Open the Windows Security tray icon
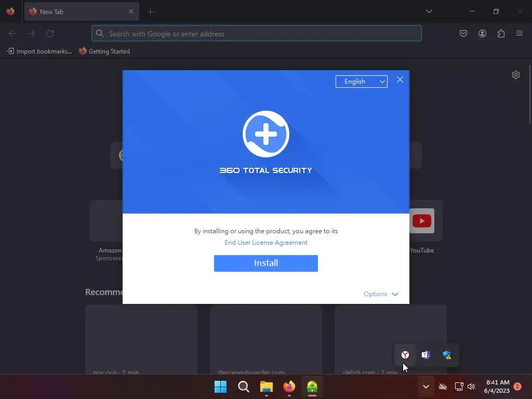532x399 pixels. [447, 355]
